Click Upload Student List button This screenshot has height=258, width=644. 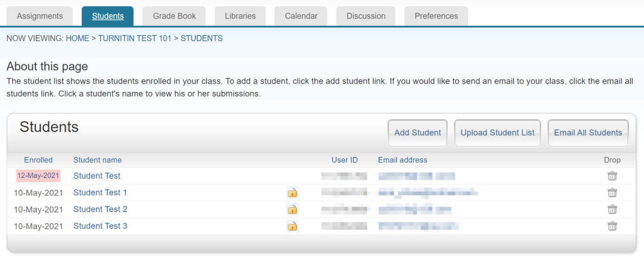(497, 133)
